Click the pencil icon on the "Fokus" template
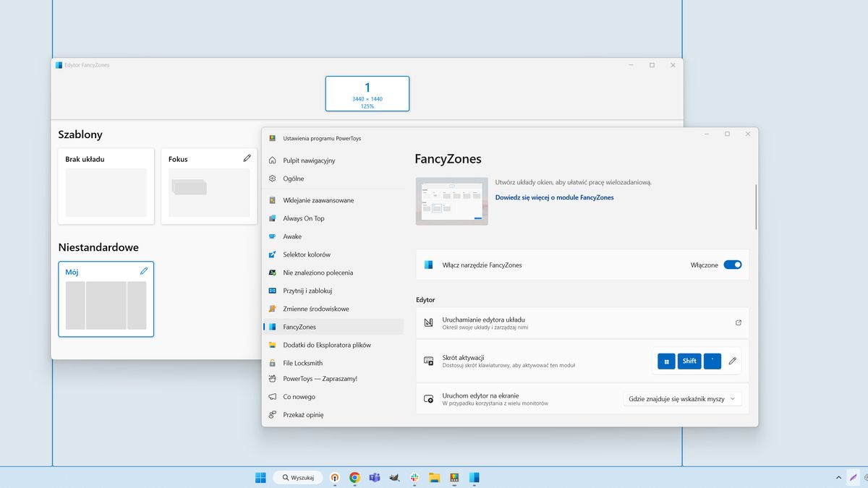Image resolution: width=868 pixels, height=488 pixels. (x=247, y=158)
